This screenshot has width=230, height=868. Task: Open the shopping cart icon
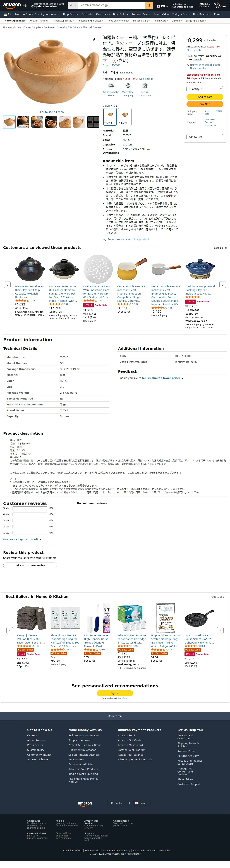tap(220, 5)
